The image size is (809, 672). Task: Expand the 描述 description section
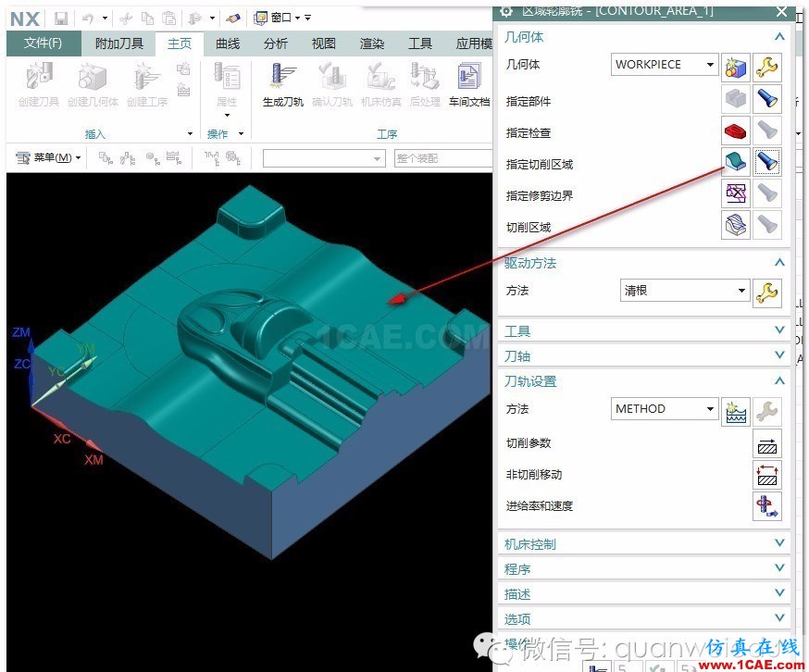pyautogui.click(x=779, y=593)
